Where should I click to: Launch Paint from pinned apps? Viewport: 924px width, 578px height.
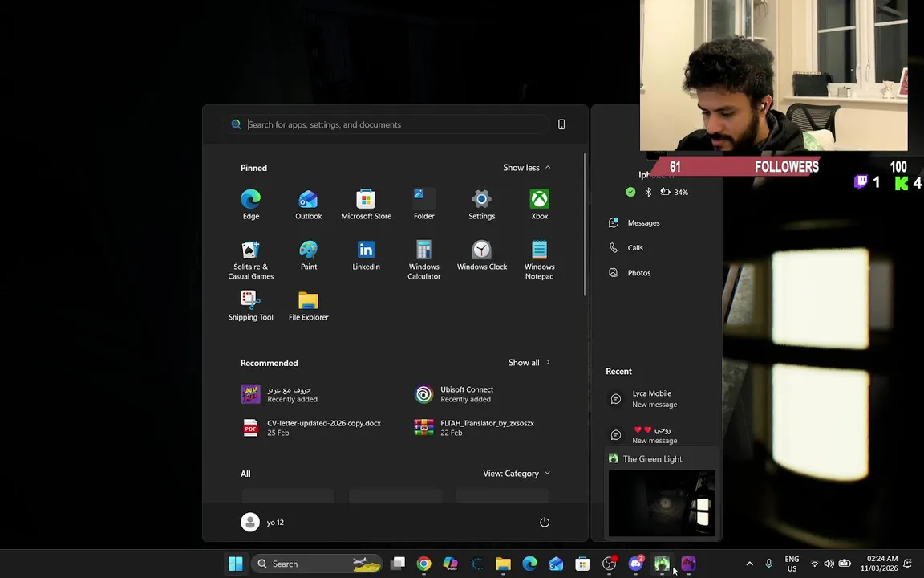[x=308, y=255]
